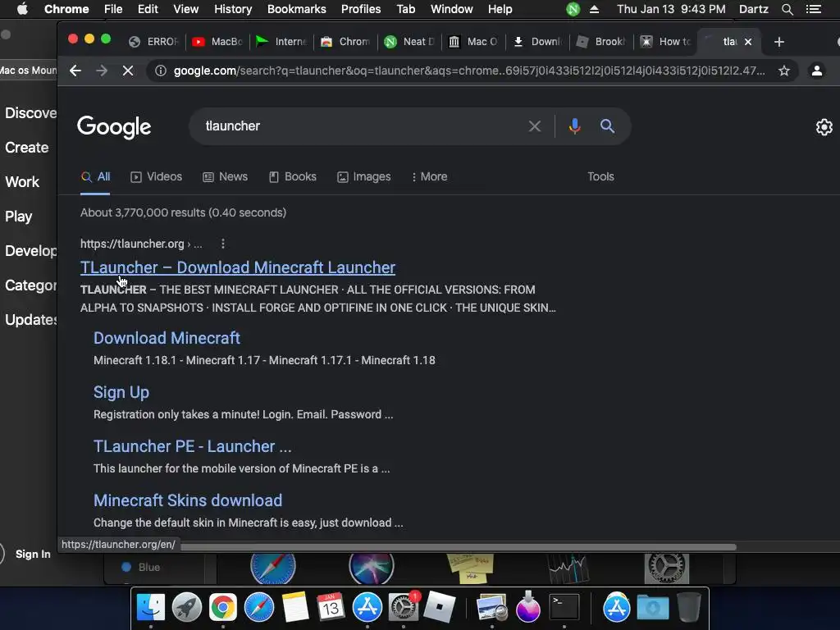
Task: Go to Google homepage via the logo
Action: pyautogui.click(x=114, y=127)
